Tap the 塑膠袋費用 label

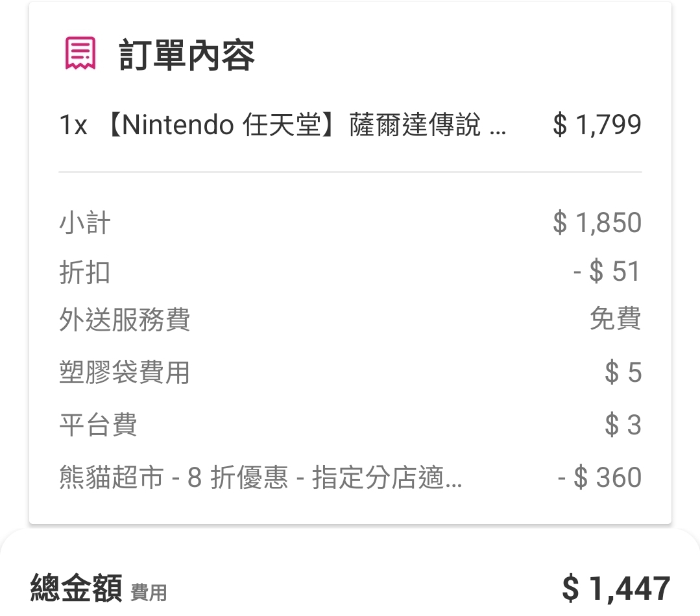(x=124, y=373)
